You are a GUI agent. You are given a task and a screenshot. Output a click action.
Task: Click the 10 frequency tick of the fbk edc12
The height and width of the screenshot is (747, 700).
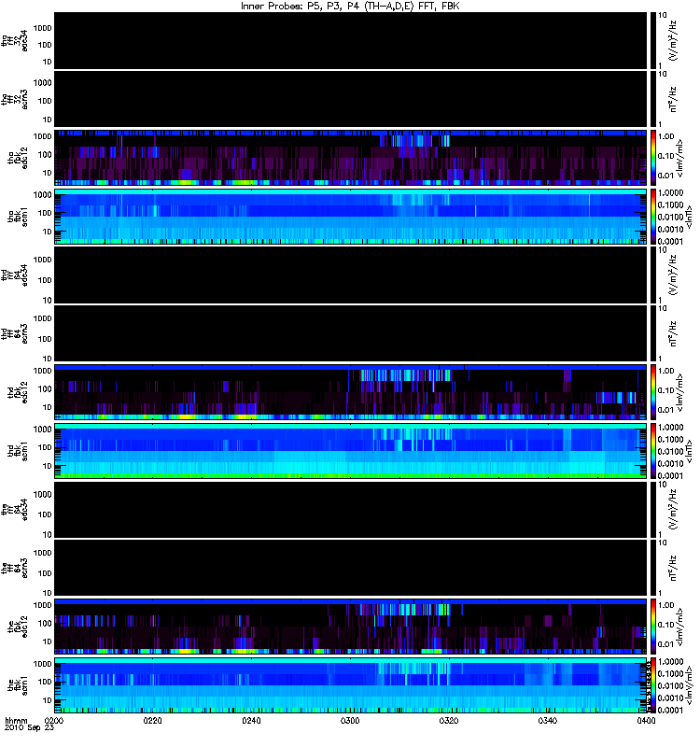[48, 641]
